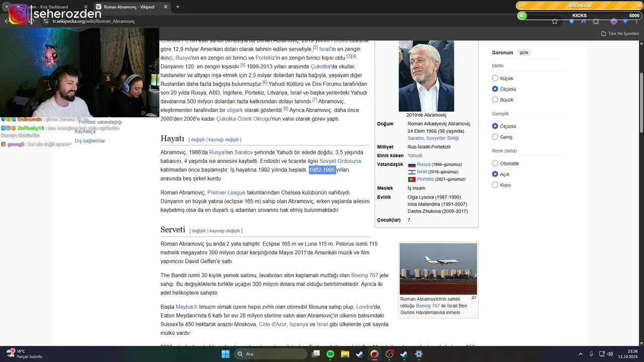
Task: Open footnote reference [5]
Action: pyautogui.click(x=243, y=65)
